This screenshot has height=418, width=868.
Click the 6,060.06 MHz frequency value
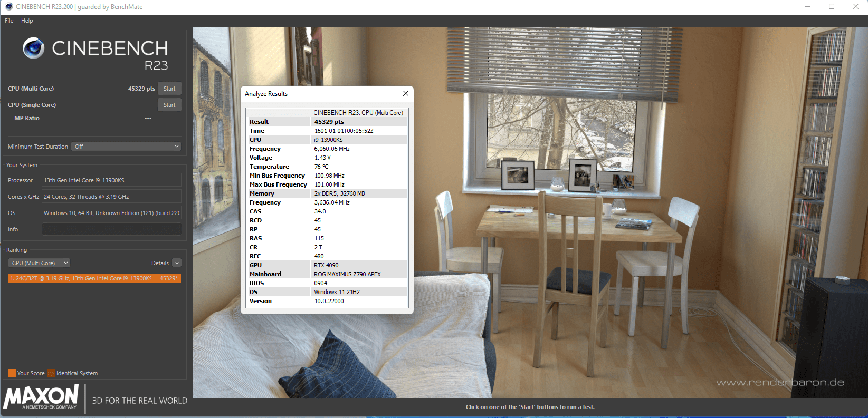tap(332, 149)
